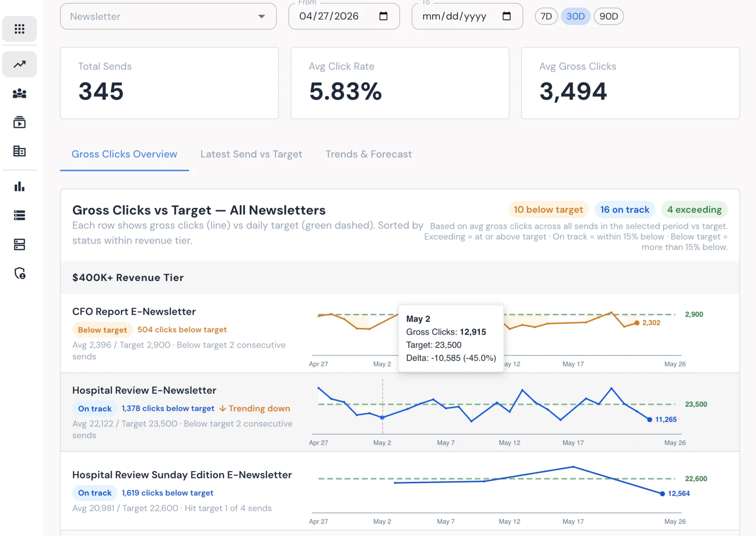This screenshot has width=756, height=536.
Task: Select the 90D range chip
Action: click(609, 16)
